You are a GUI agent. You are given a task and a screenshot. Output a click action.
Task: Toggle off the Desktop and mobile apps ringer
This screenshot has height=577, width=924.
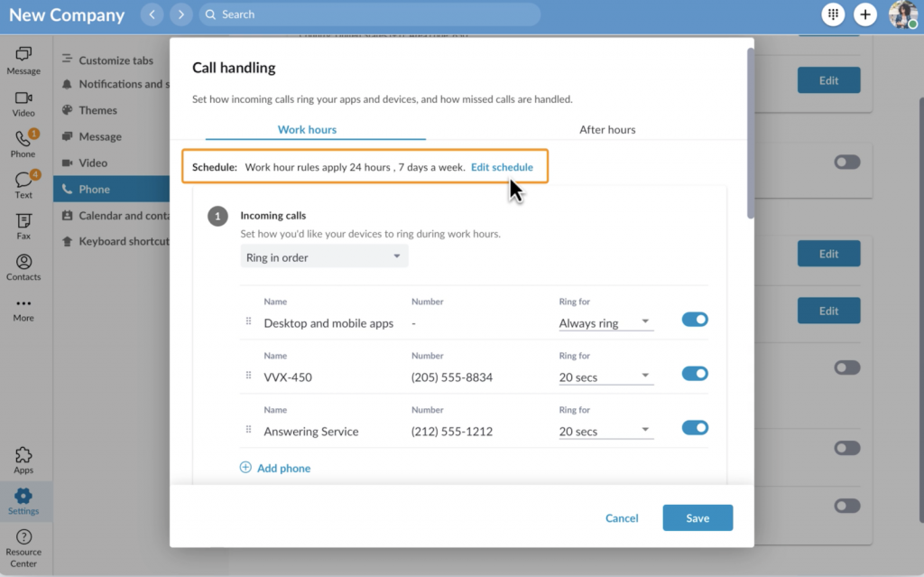coord(695,320)
